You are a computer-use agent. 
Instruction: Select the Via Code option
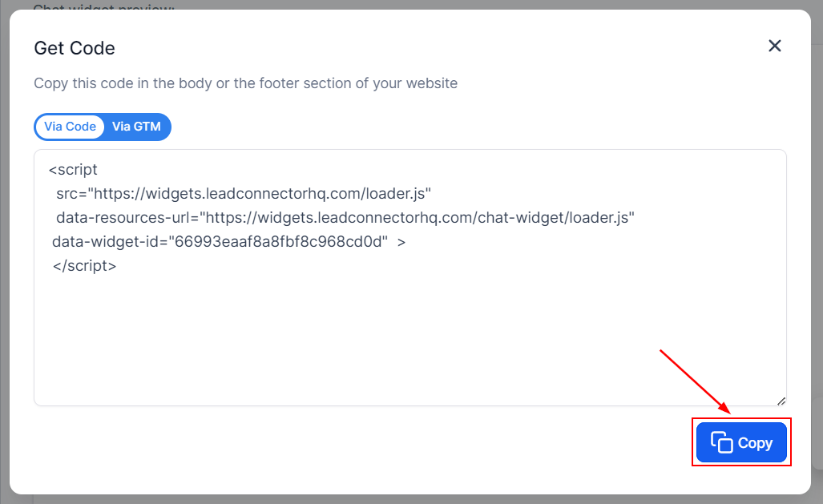tap(70, 127)
